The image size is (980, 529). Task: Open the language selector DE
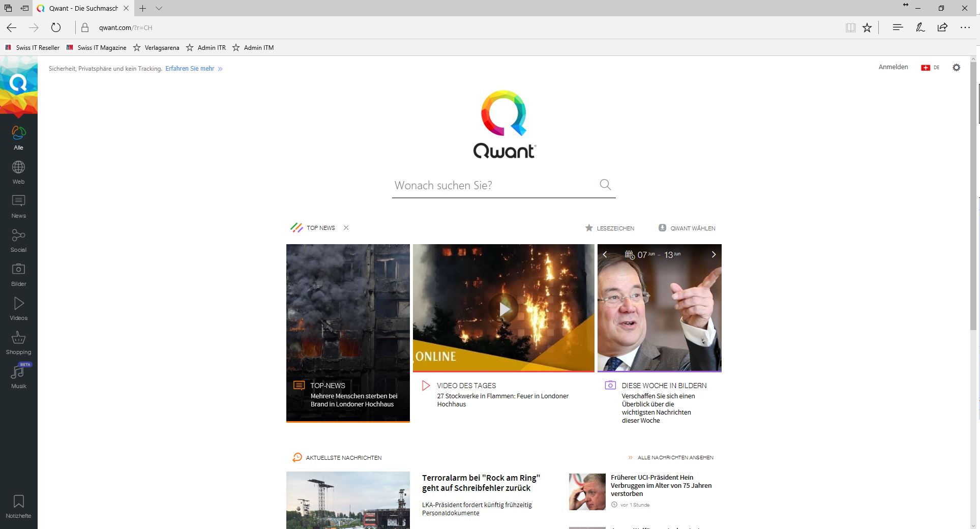point(930,67)
